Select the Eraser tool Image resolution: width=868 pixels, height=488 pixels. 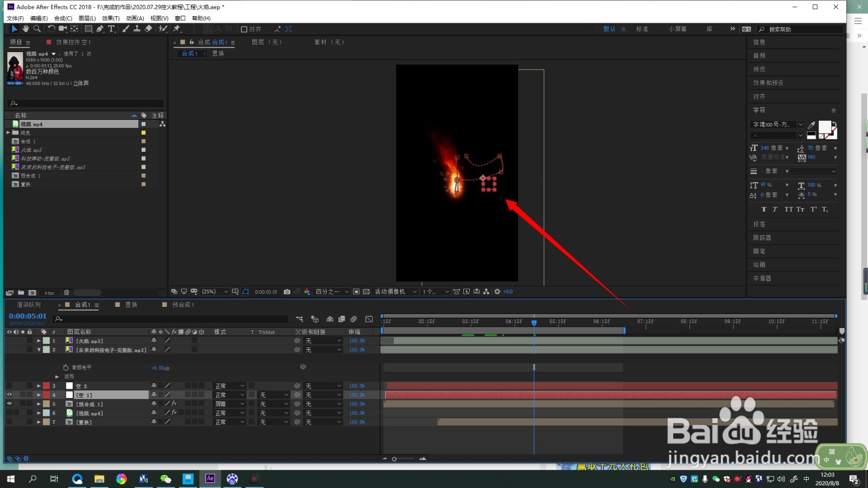[149, 29]
